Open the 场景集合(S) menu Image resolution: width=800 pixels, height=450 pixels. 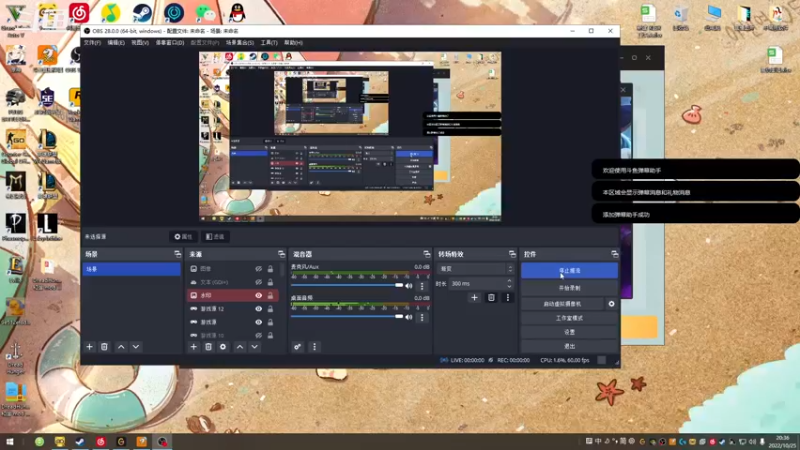point(240,43)
